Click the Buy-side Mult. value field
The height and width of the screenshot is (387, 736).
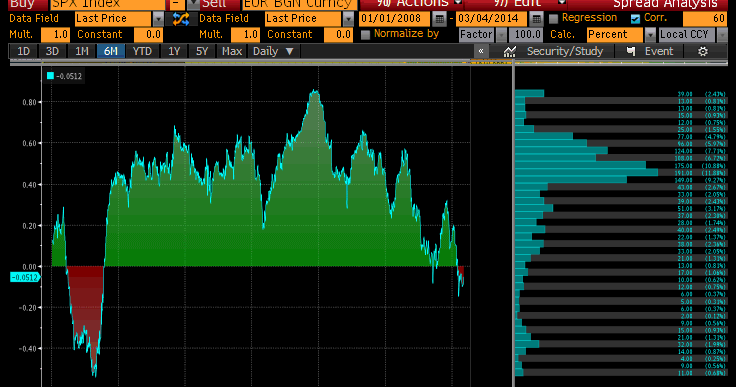(x=55, y=35)
